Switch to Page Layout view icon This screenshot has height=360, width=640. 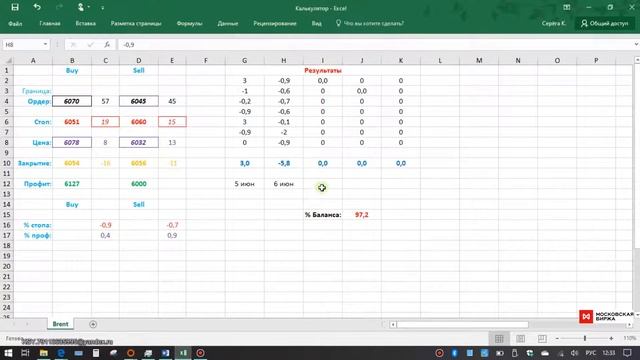[520, 338]
